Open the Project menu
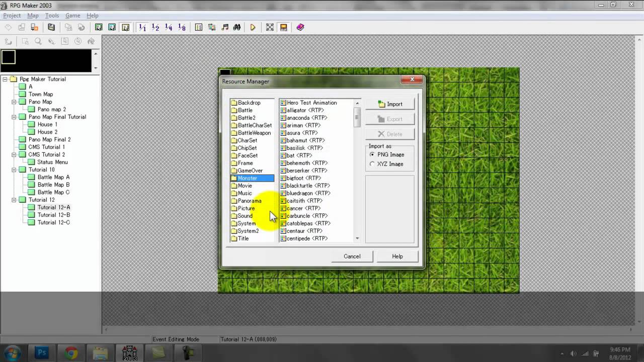Screen dimensions: 644x362 tap(12, 16)
